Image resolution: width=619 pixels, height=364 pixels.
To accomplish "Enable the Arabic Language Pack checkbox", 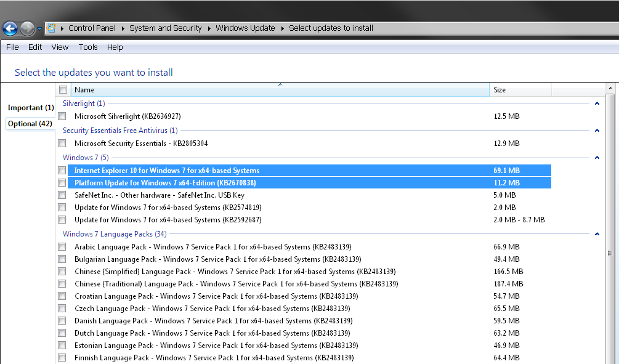I will point(62,247).
